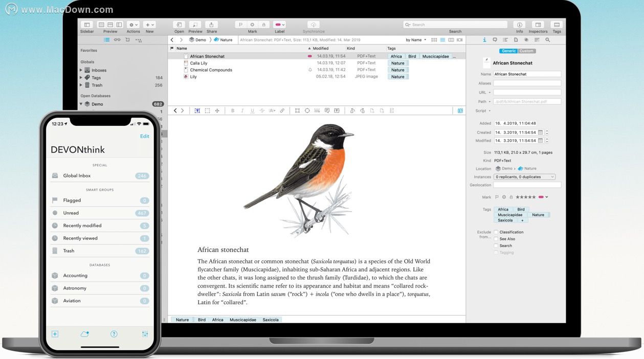The height and width of the screenshot is (359, 644).
Task: Switch to icon grid view
Action: 434,39
